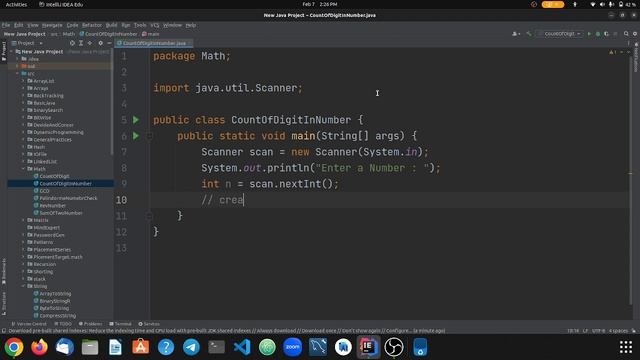Open Firefox from the dock
Image resolution: width=640 pixels, height=360 pixels.
[x=39, y=347]
